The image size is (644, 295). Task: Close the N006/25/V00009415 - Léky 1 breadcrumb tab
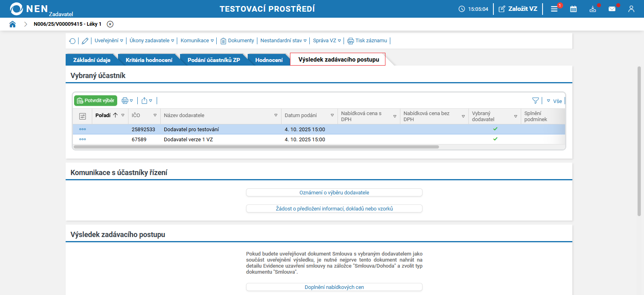(x=110, y=24)
